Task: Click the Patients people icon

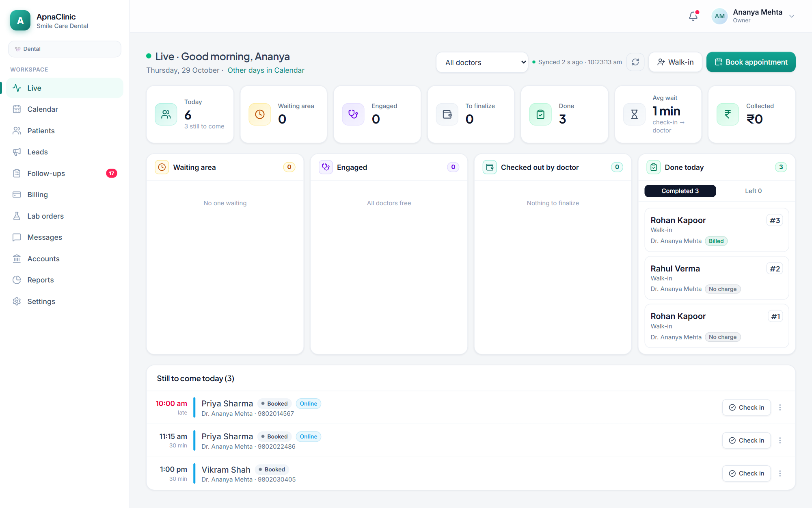Action: click(x=17, y=130)
